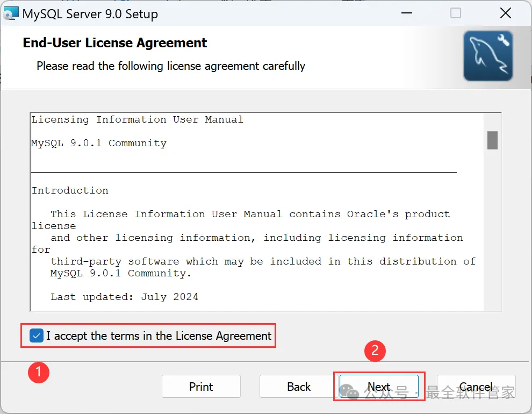Click the MySQL installer title bar icon
Viewport: 532px width, 414px height.
[11, 13]
